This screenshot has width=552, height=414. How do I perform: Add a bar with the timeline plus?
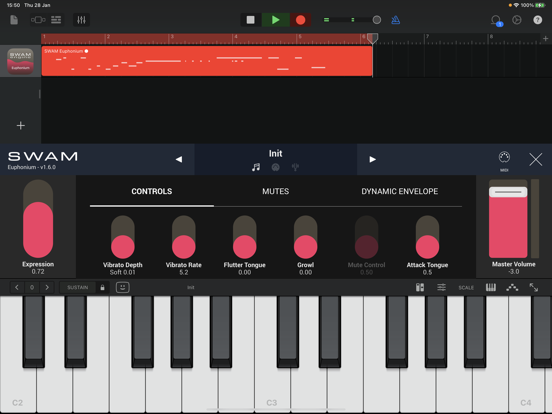tap(546, 38)
